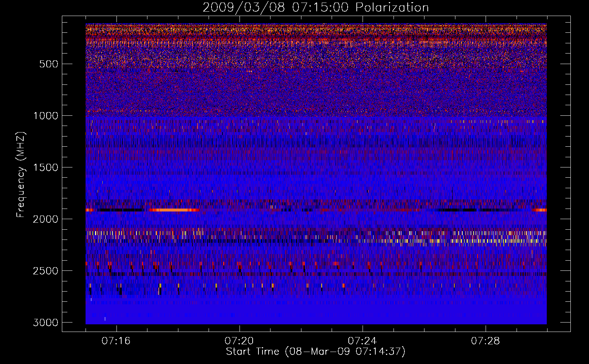Click the 3000 frequency tick label

tap(46, 323)
